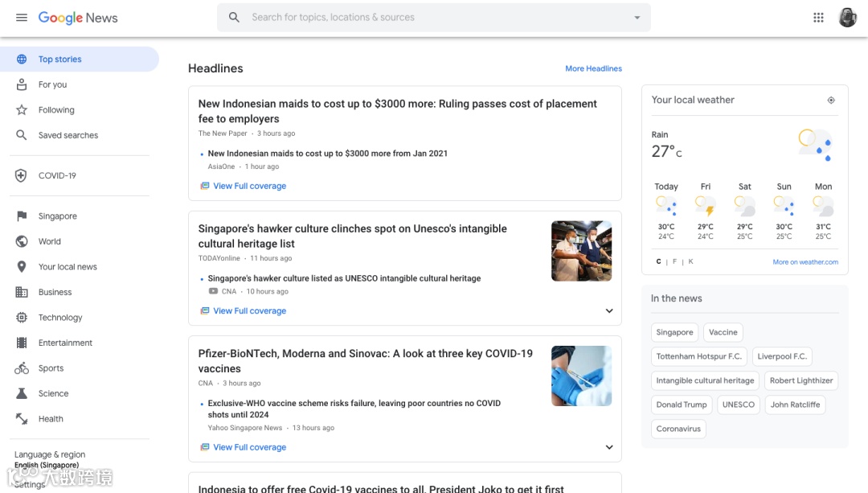The width and height of the screenshot is (868, 493).
Task: Click the Sports bicycle icon
Action: 22,368
